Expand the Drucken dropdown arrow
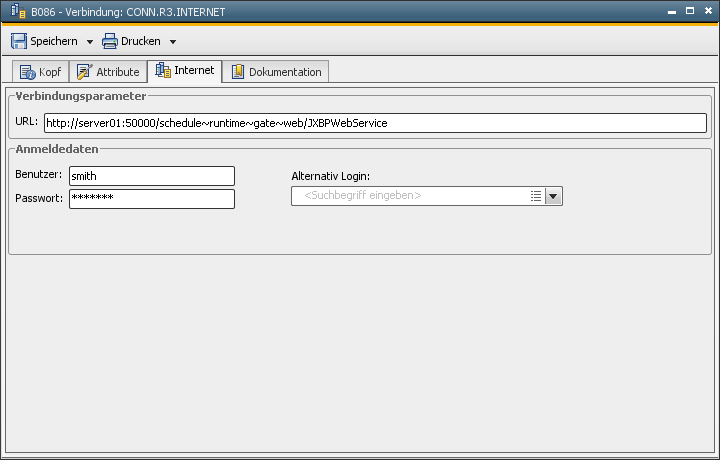The width and height of the screenshot is (720, 460). [173, 42]
